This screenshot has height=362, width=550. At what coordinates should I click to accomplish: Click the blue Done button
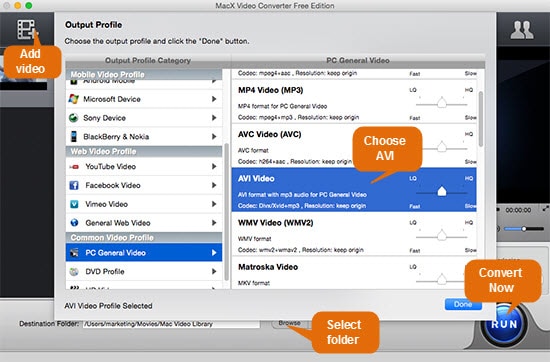pos(463,304)
